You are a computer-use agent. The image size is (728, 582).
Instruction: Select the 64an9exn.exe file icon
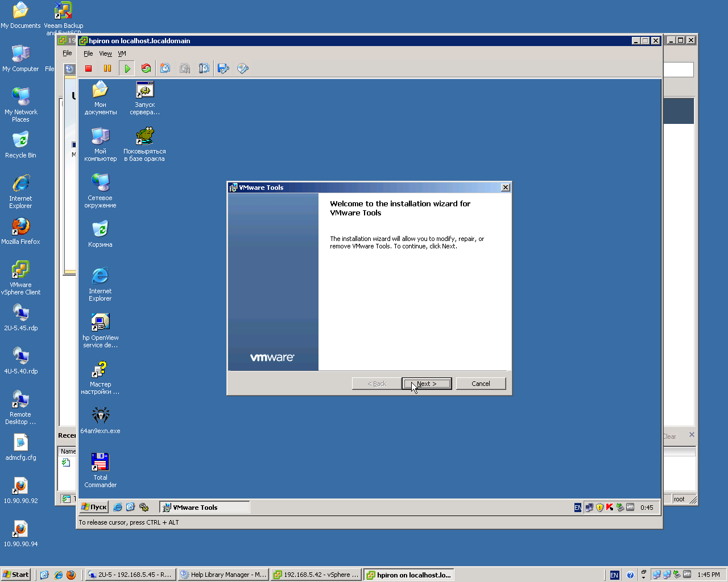pyautogui.click(x=101, y=421)
